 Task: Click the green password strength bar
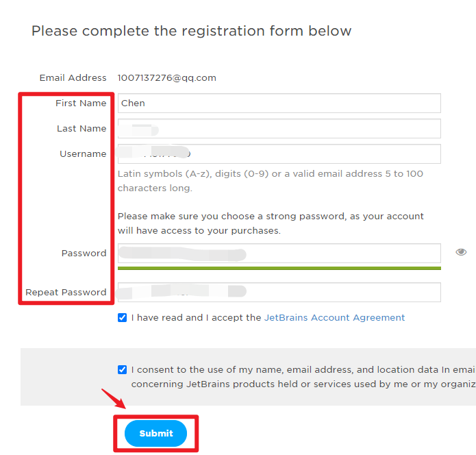279,268
